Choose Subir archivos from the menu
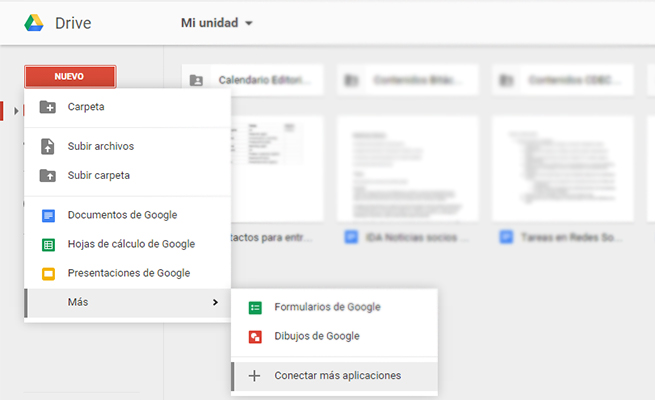The image size is (655, 400). pos(127,147)
